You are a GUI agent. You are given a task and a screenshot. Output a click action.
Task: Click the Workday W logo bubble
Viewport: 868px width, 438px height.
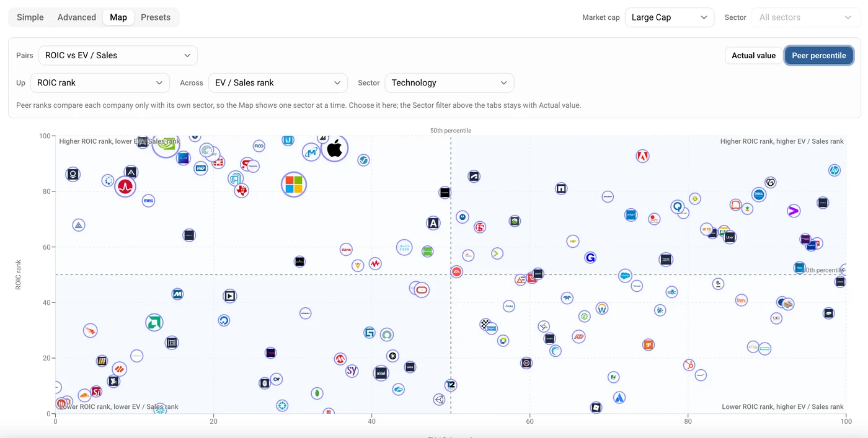pos(601,308)
